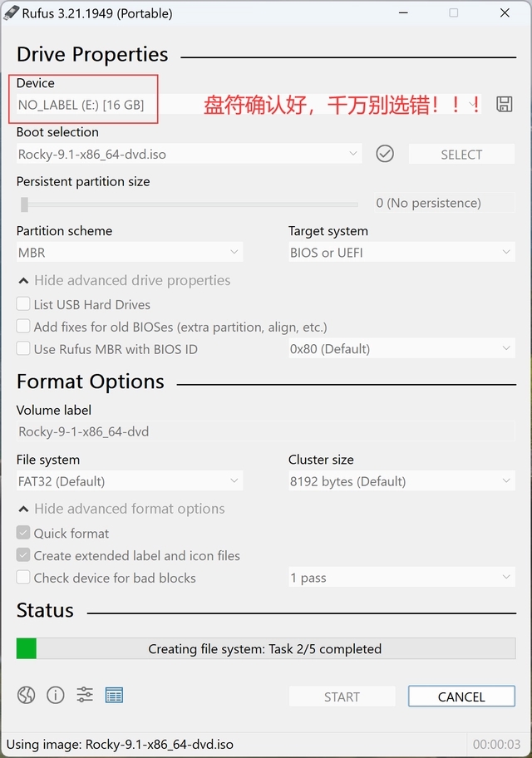This screenshot has width=532, height=758.
Task: Collapse Hide advanced format options
Action: pos(121,509)
